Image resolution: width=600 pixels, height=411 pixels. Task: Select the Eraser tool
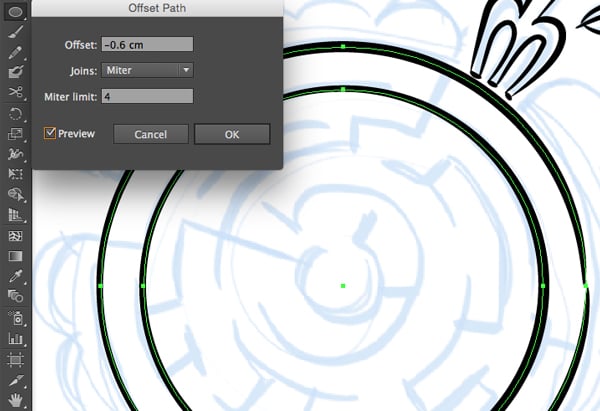pos(15,72)
